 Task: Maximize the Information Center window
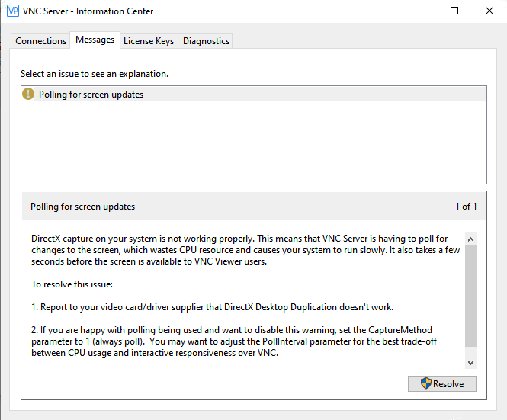click(x=454, y=11)
